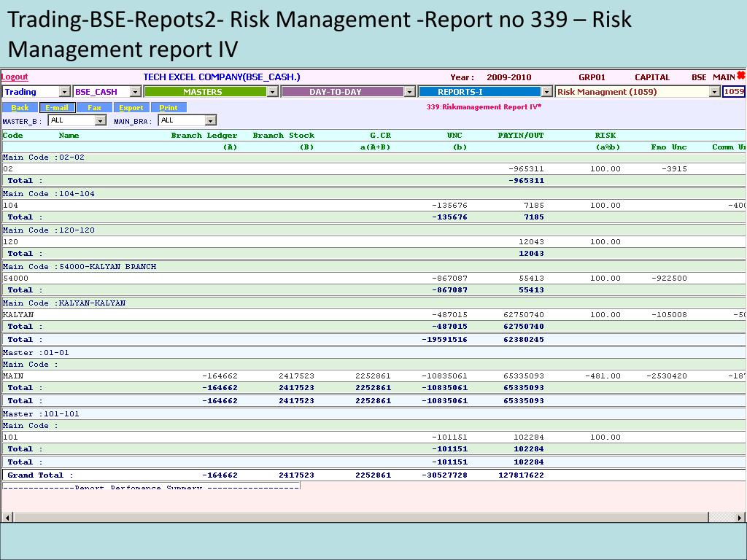The width and height of the screenshot is (747, 560).
Task: Select row 'Main Code :104-104'
Action: click(x=373, y=193)
